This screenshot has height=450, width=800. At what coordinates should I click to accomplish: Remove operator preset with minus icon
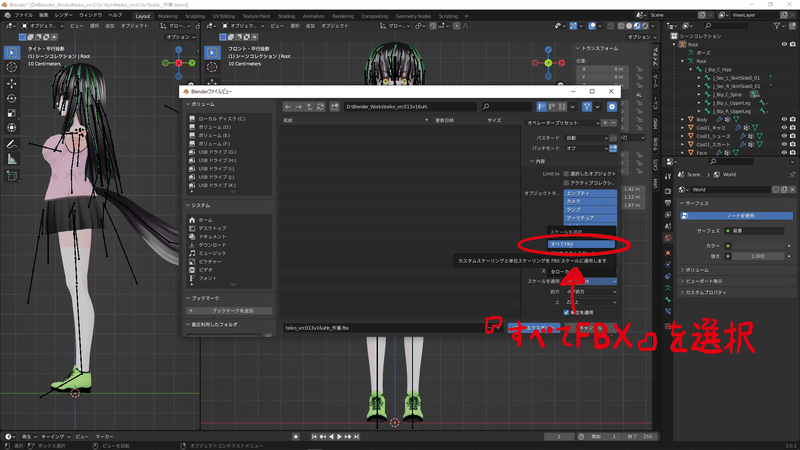[x=613, y=123]
